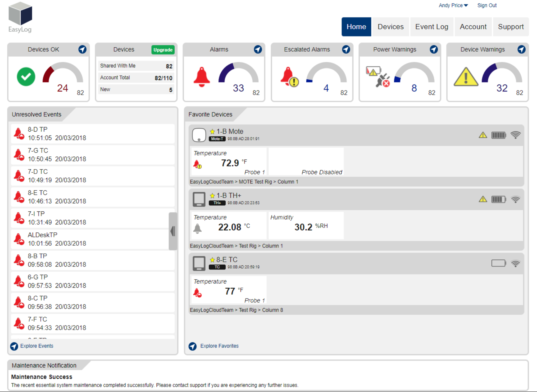Go to the Home tab
Viewport: 537px width, 392px height.
[356, 27]
